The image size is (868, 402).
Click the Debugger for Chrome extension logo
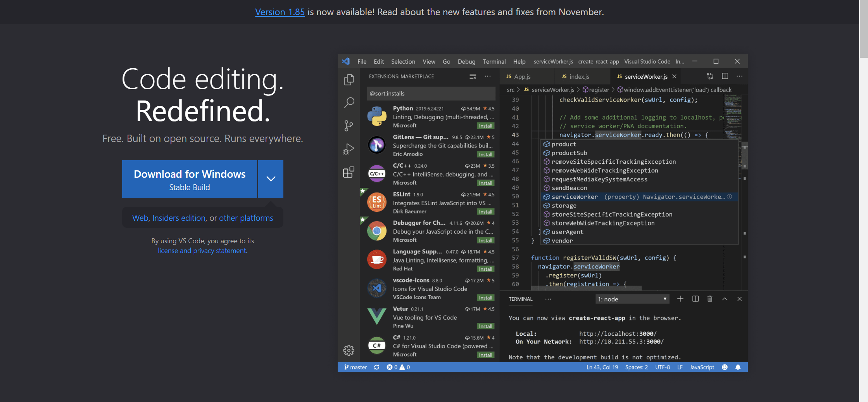point(377,231)
